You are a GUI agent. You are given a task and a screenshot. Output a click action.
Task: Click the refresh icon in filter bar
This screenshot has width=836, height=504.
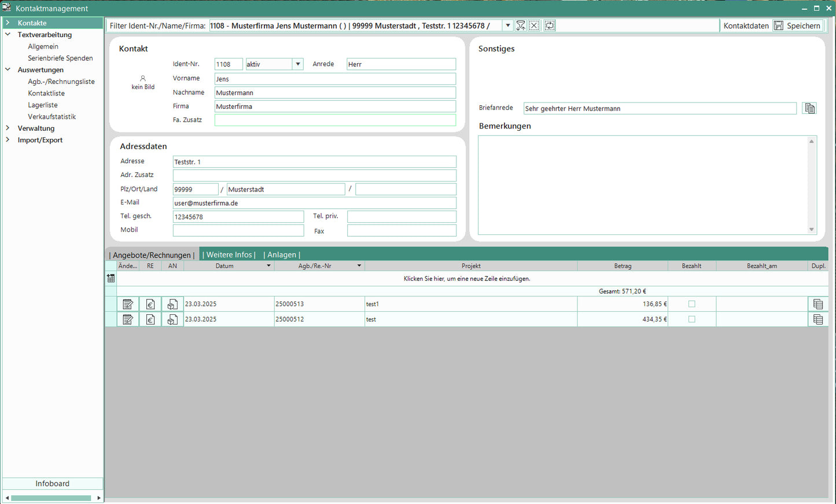(x=550, y=25)
